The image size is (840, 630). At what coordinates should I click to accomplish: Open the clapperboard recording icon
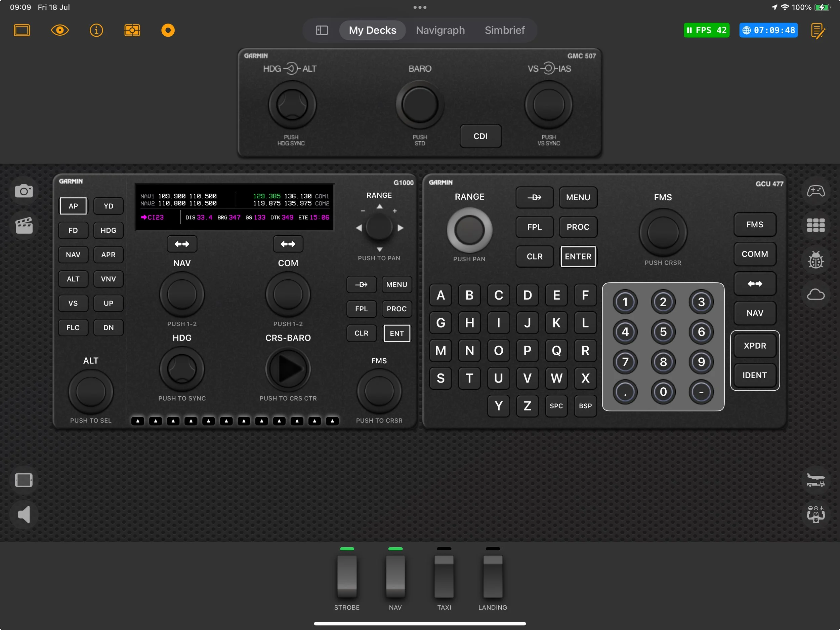click(24, 225)
